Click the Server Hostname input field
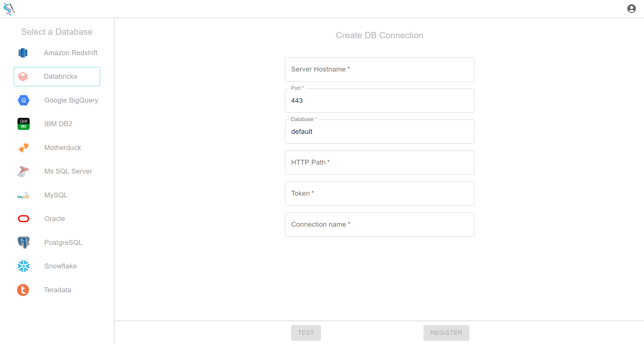This screenshot has height=344, width=644. point(380,69)
